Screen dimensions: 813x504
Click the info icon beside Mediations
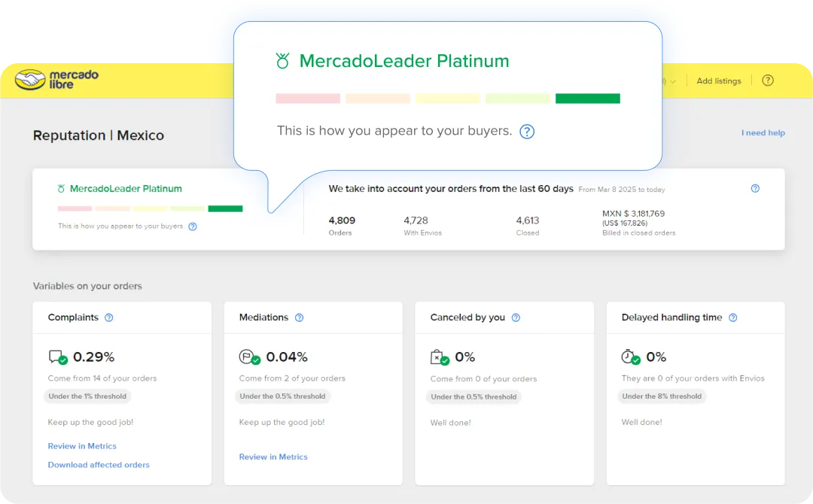[299, 317]
